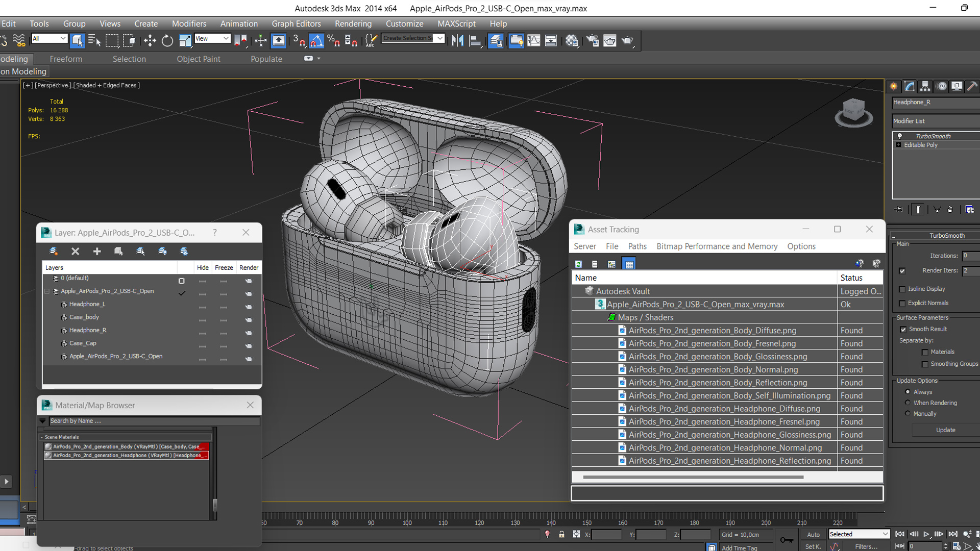Enable the Explicit Normals checkbox
Viewport: 980px width, 551px height.
(x=902, y=304)
